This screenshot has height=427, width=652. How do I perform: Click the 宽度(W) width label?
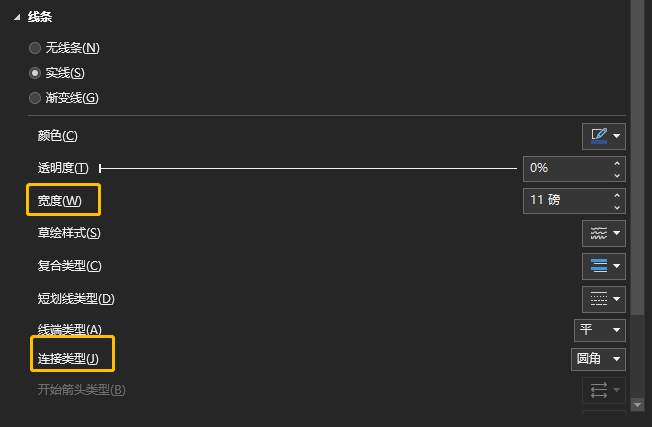point(64,201)
